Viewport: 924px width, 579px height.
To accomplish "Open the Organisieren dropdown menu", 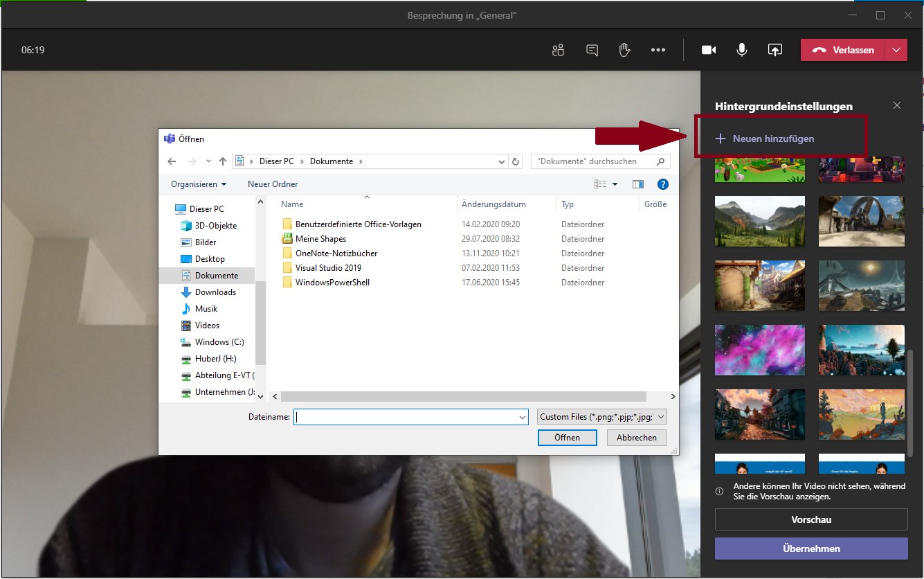I will pyautogui.click(x=199, y=184).
